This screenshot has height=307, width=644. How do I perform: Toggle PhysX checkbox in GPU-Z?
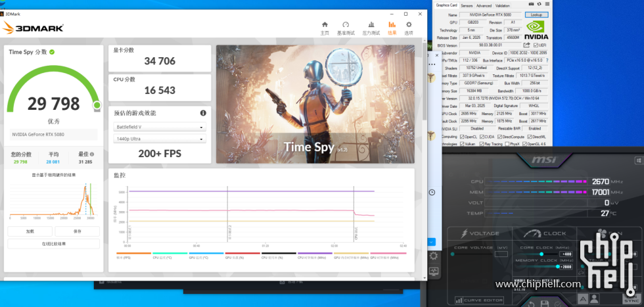click(x=507, y=144)
